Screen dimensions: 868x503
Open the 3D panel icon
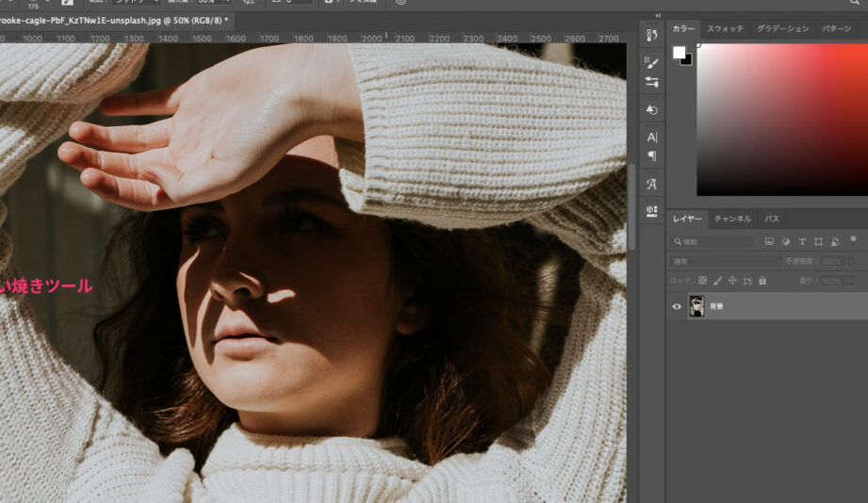point(651,210)
